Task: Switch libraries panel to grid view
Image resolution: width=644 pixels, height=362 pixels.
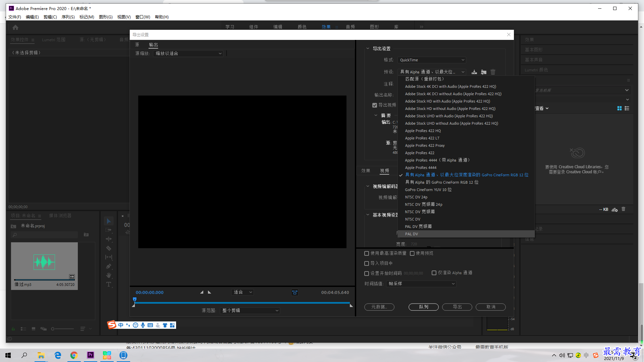Action: (x=619, y=108)
